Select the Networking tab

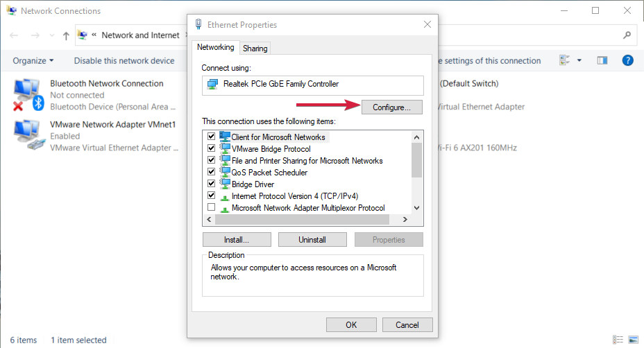tap(215, 47)
